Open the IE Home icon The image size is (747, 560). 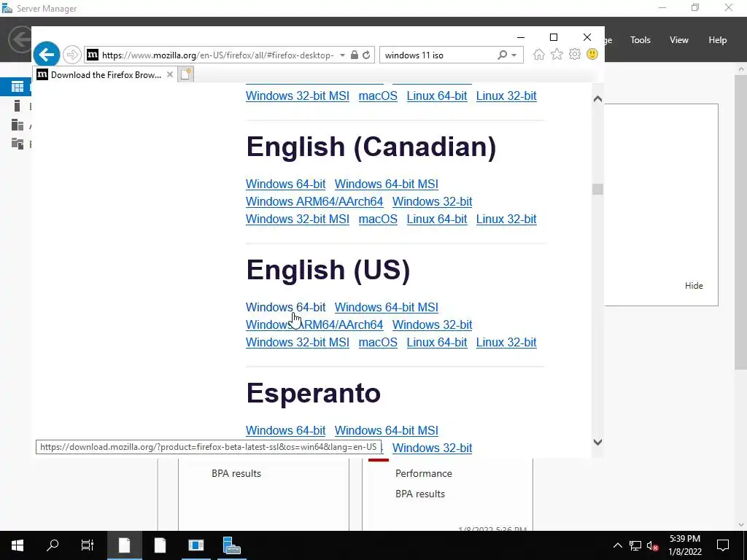coord(539,54)
